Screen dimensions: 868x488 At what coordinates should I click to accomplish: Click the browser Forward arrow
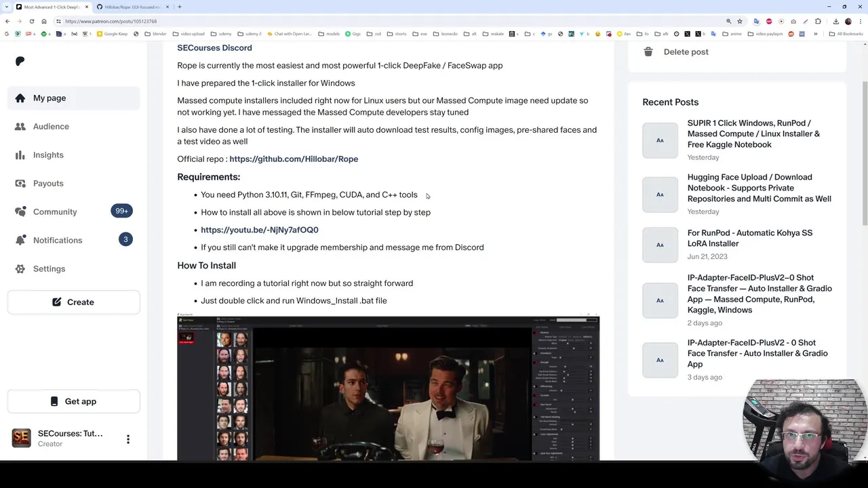pyautogui.click(x=19, y=21)
